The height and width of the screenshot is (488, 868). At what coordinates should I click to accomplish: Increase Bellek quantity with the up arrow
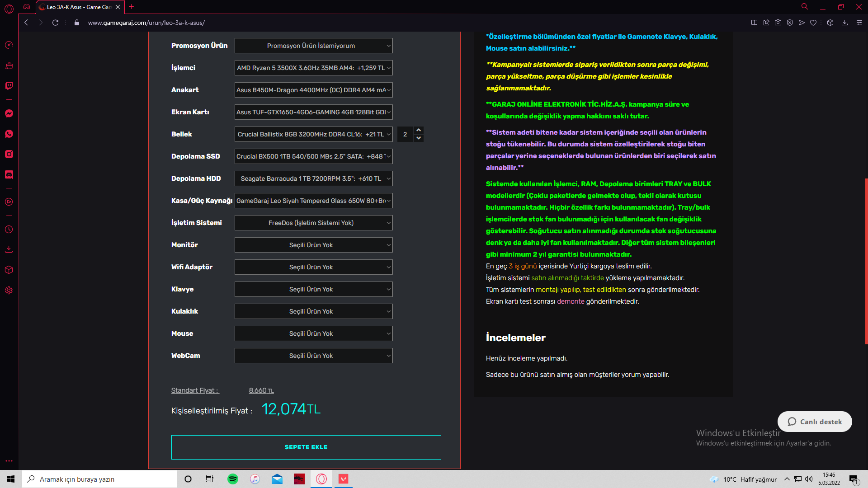(419, 130)
